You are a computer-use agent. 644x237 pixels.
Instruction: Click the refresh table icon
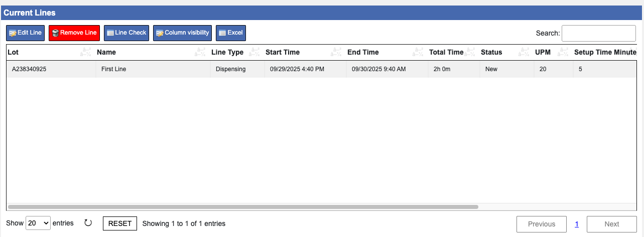point(88,223)
